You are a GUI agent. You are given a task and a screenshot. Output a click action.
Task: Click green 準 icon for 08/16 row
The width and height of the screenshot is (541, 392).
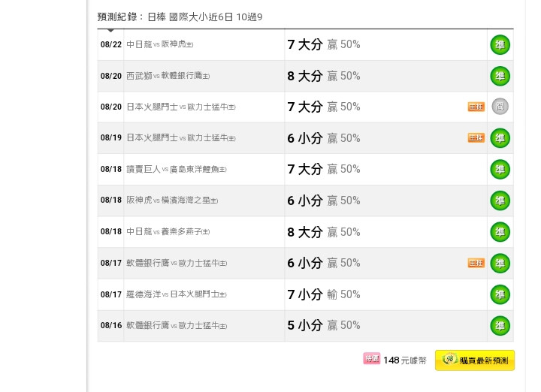pyautogui.click(x=500, y=325)
